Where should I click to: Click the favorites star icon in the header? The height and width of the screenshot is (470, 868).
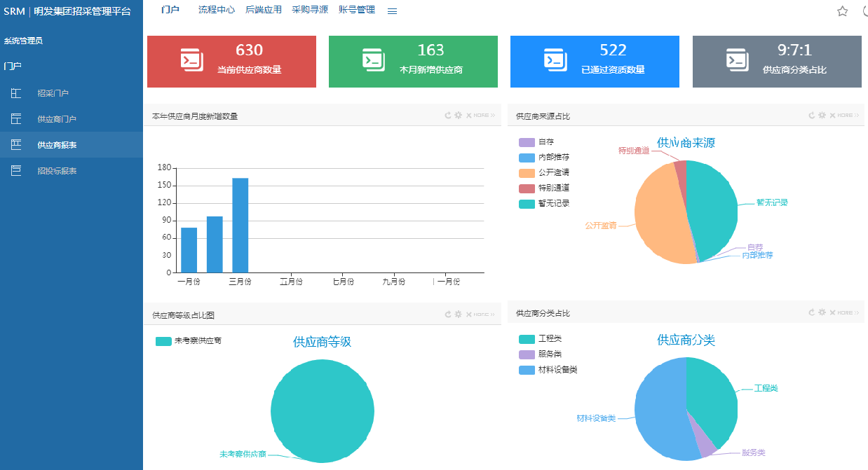(842, 11)
